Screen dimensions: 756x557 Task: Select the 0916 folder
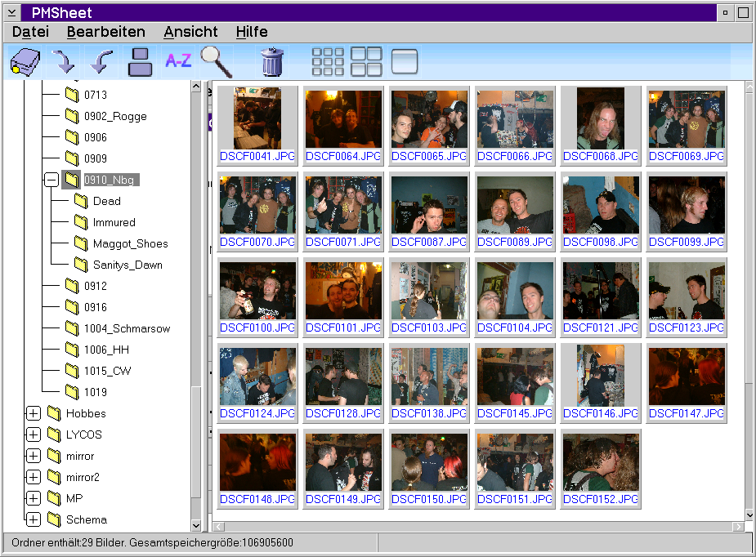96,307
